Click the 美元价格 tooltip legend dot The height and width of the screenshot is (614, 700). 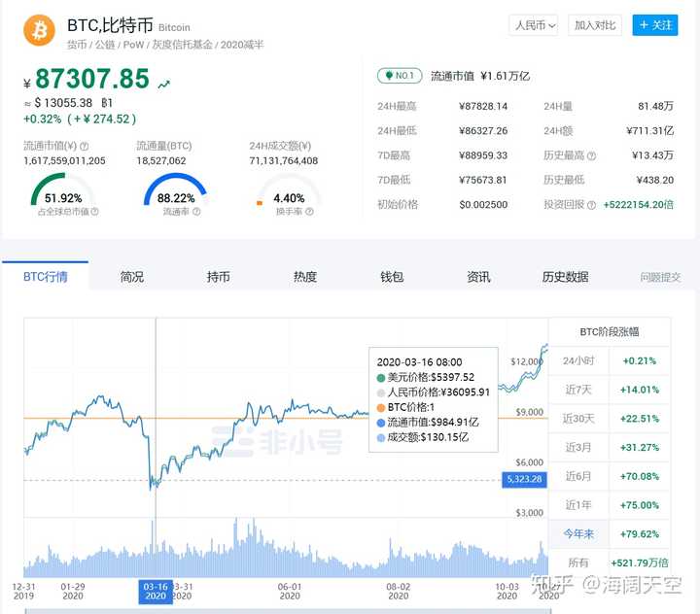click(381, 378)
